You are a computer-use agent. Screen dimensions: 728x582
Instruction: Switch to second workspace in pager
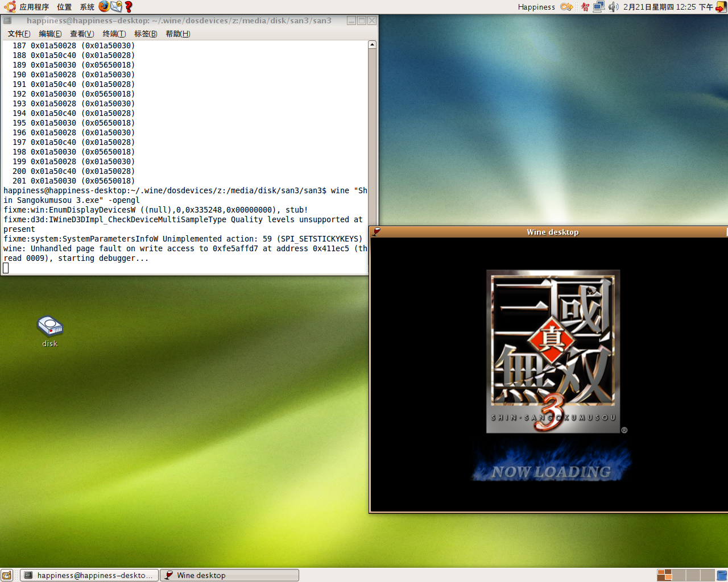pyautogui.click(x=679, y=575)
